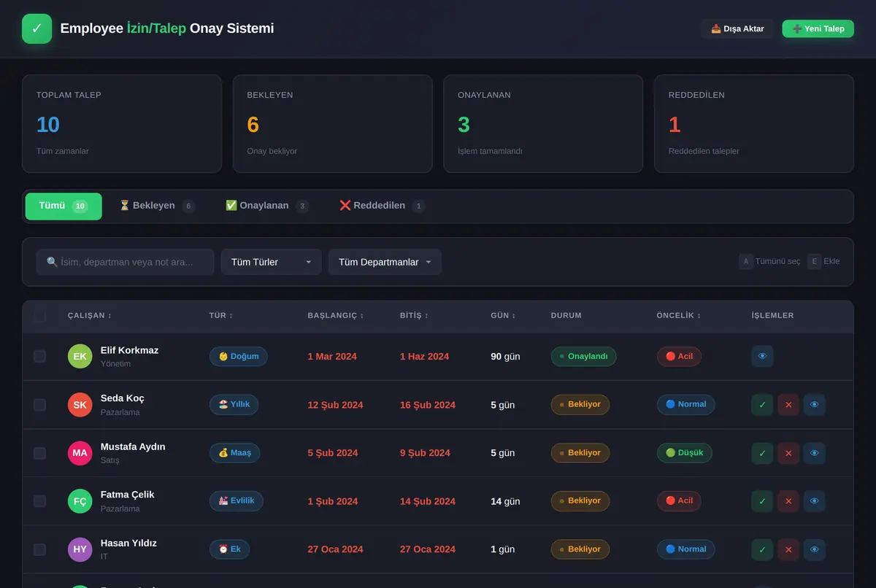Create a request with Yeni Talep
The width and height of the screenshot is (876, 588).
pos(818,28)
